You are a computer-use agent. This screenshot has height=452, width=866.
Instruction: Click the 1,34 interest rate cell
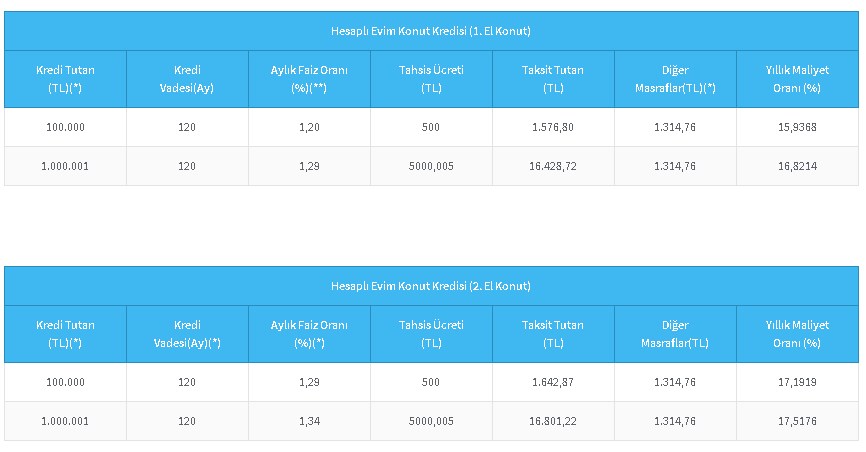pyautogui.click(x=309, y=421)
